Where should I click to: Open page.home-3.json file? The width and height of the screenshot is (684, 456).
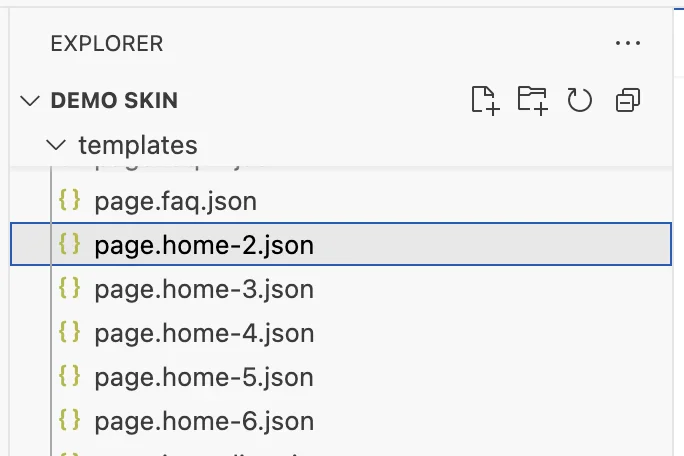[x=204, y=289]
